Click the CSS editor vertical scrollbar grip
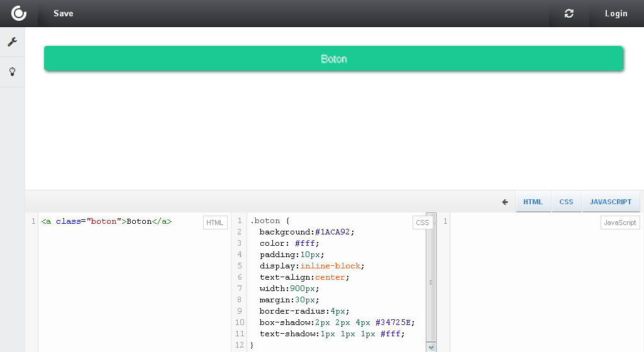 coord(431,282)
